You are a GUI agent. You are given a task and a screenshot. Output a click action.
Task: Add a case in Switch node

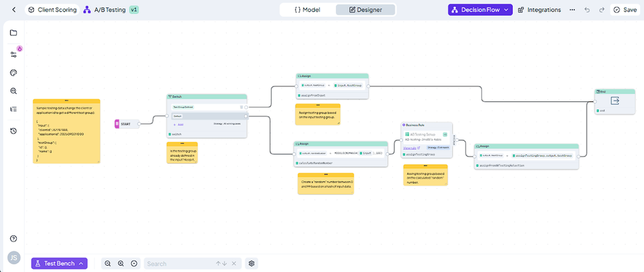pos(178,124)
